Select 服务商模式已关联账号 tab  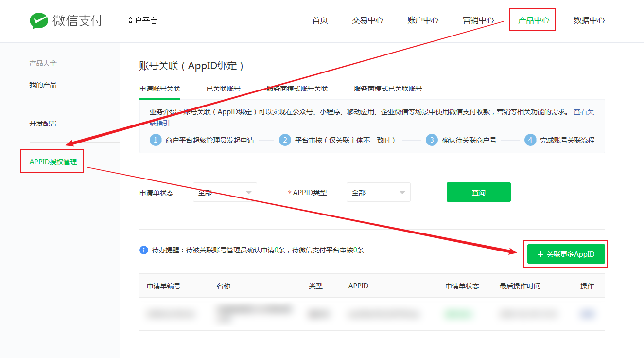pos(388,89)
